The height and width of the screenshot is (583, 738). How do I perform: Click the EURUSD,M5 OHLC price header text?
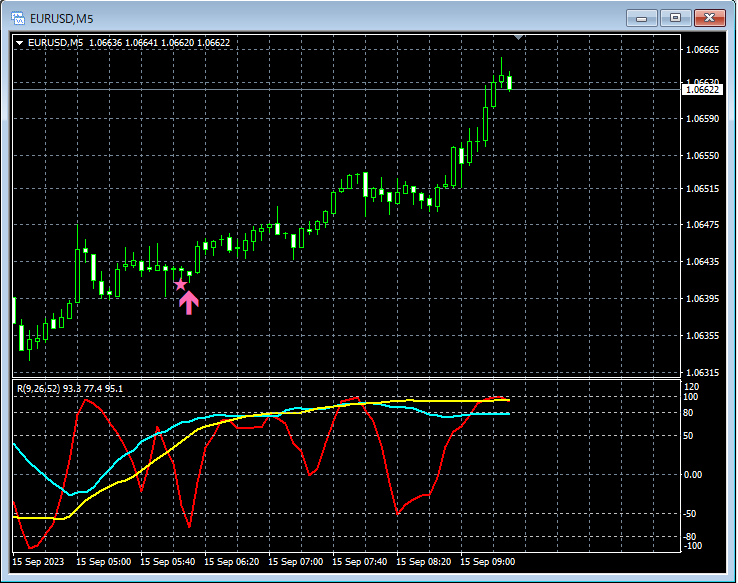coord(129,43)
